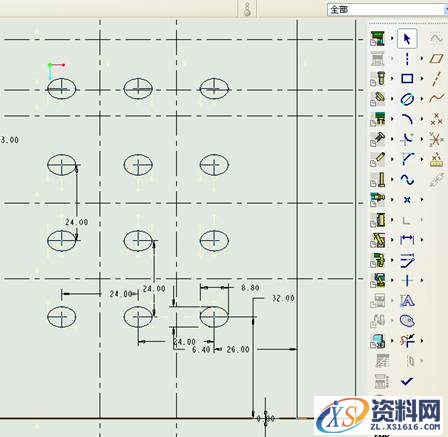The width and height of the screenshot is (448, 437).
Task: Click the blue checkmark Done button
Action: coord(407,381)
